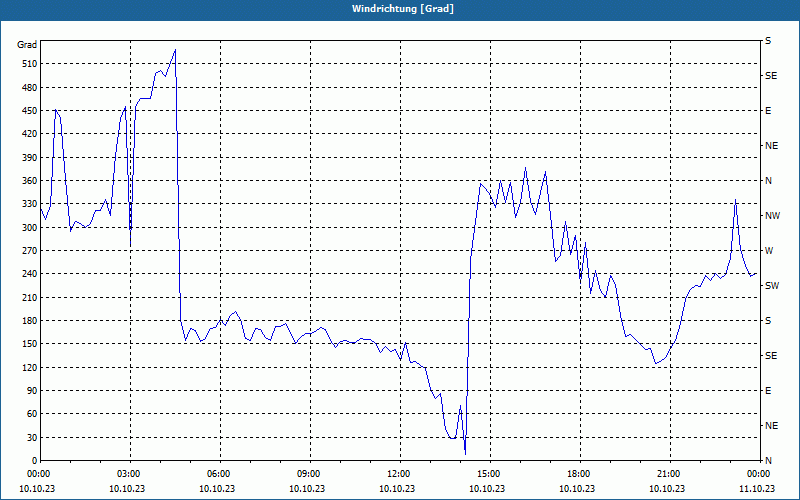800x500 pixels.
Task: Click the 00:00 label above date 10.10.23
Action: pos(39,473)
